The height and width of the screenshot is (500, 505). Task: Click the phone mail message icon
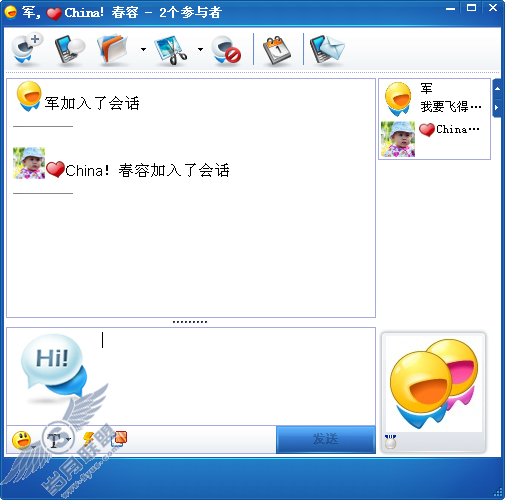(x=327, y=50)
